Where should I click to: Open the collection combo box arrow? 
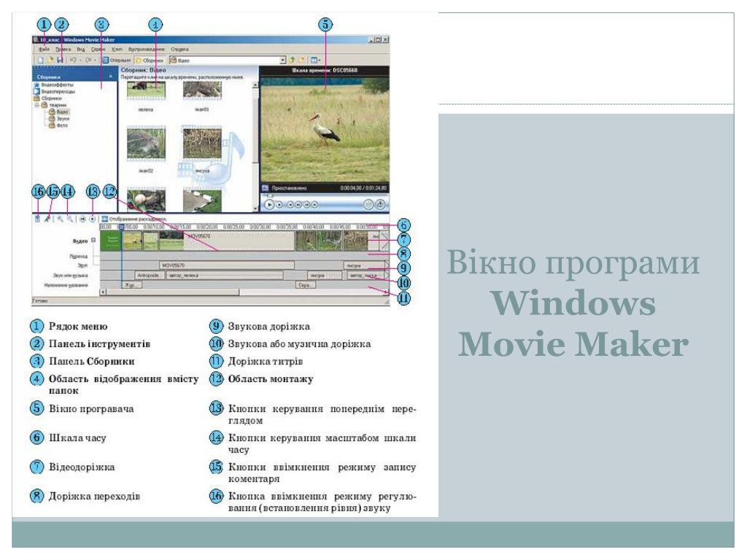coord(282,61)
